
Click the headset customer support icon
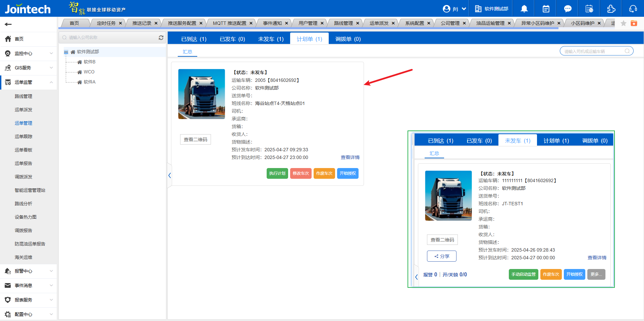coord(633,9)
